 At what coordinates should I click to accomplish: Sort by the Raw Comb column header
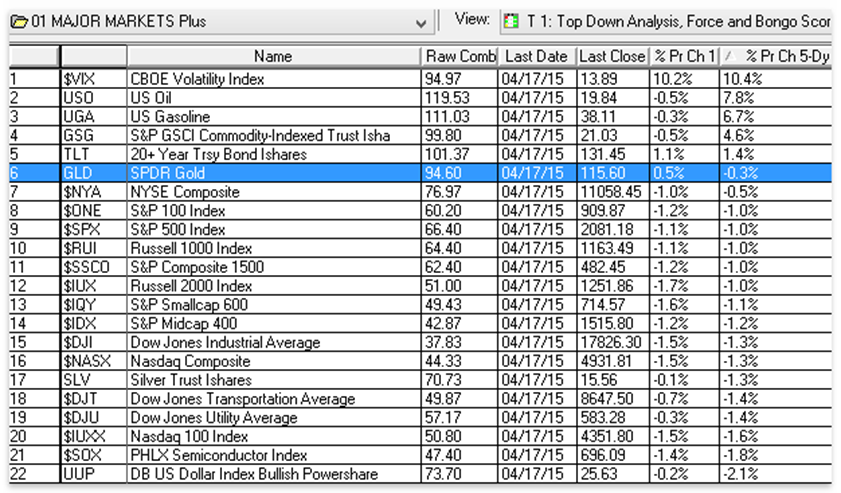[460, 56]
